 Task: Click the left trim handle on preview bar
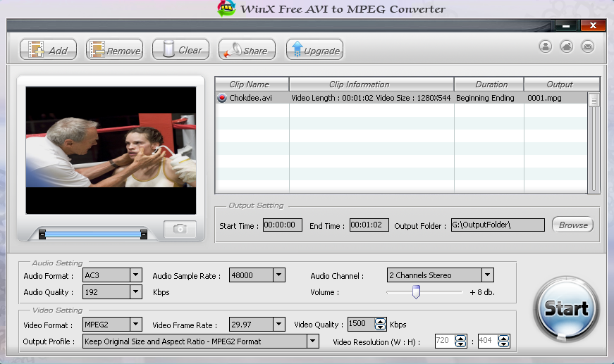(42, 234)
